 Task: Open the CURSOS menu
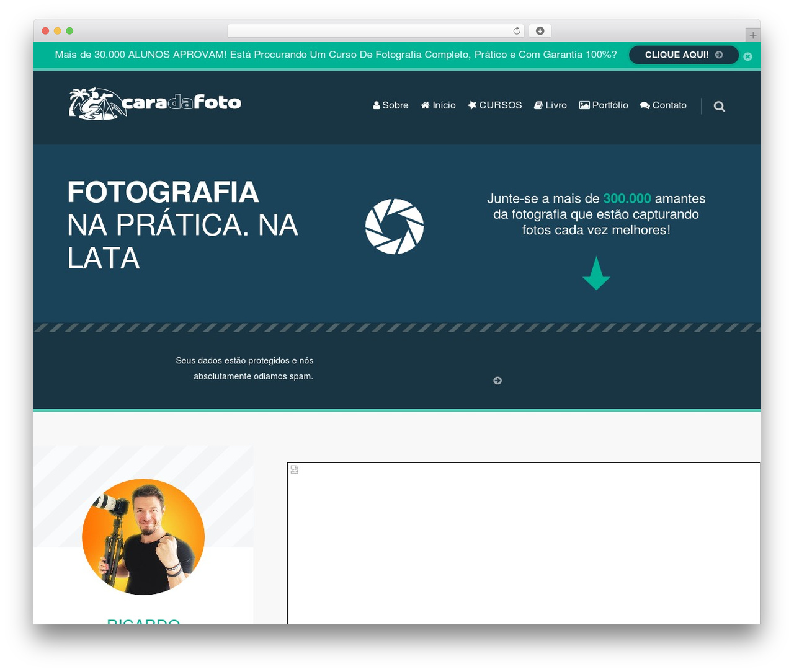(x=494, y=105)
